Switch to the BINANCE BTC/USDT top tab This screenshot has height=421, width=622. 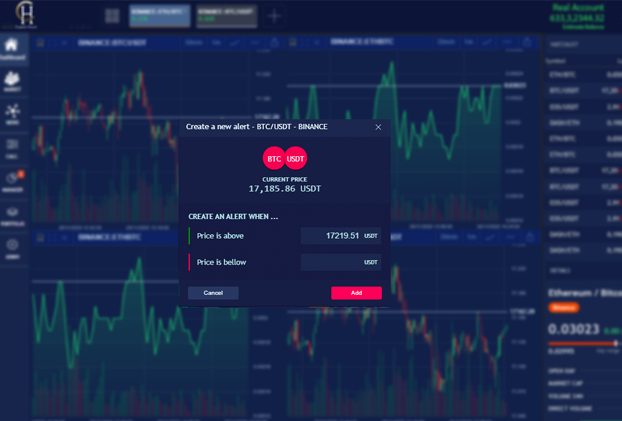point(223,15)
